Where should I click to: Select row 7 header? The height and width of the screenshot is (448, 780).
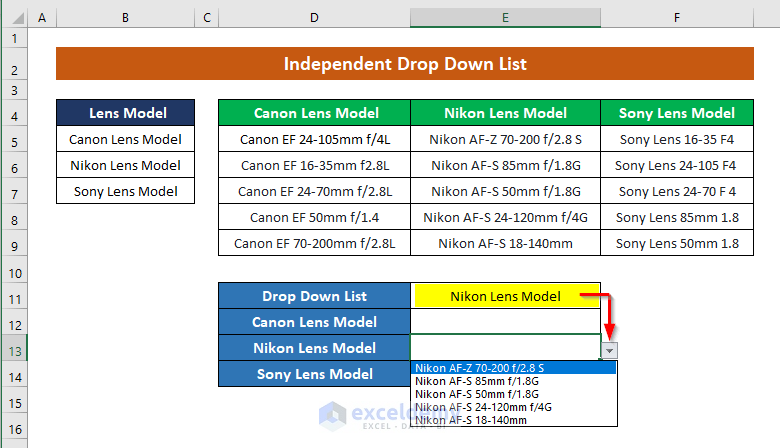click(14, 191)
